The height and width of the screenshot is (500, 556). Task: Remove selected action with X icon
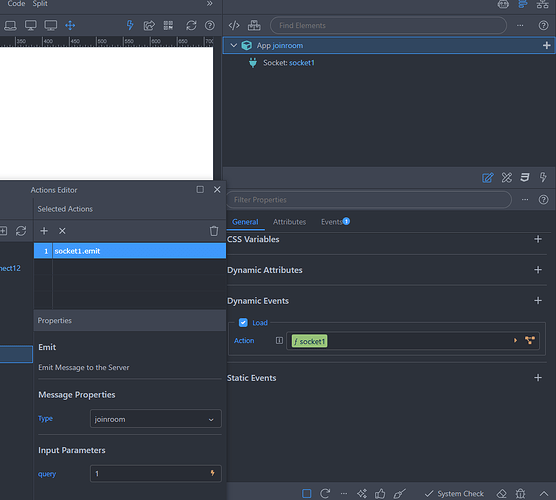click(x=62, y=231)
